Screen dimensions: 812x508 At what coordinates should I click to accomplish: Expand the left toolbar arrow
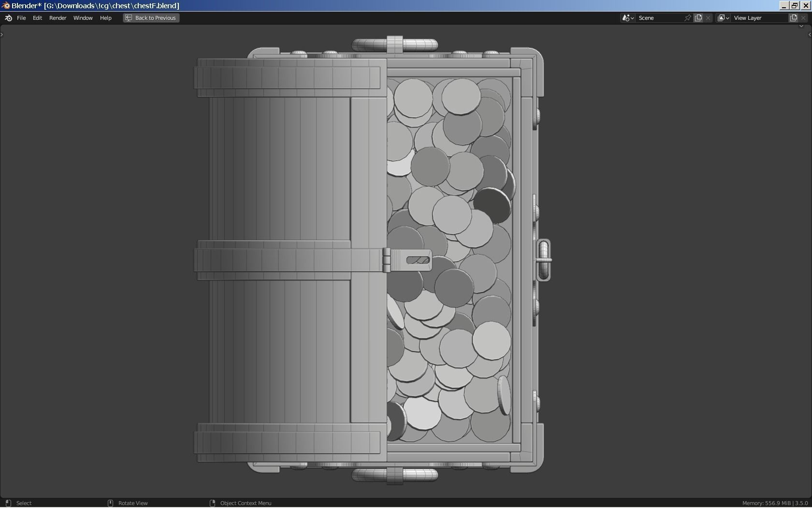(2, 34)
